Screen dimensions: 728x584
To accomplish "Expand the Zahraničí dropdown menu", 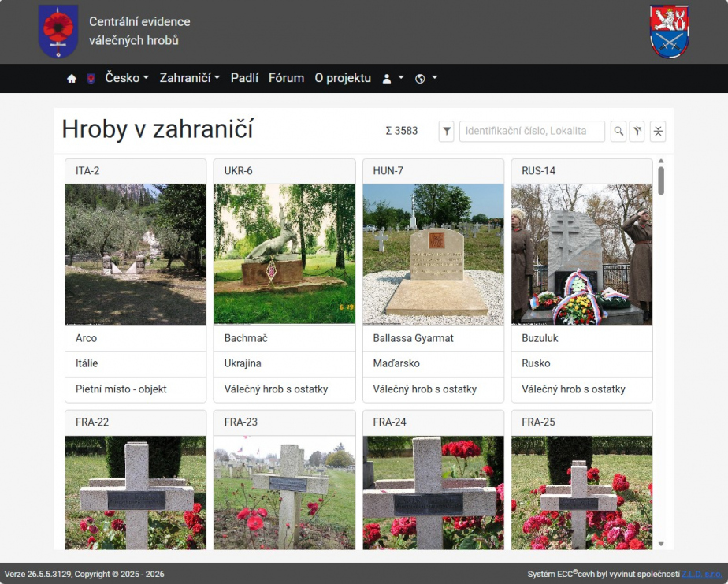I will (x=189, y=77).
